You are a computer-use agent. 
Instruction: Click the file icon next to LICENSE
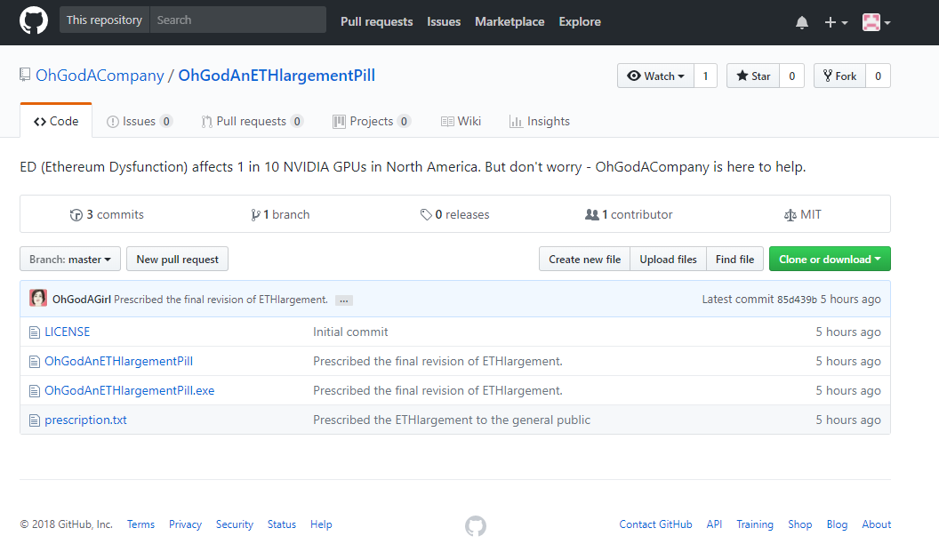(x=35, y=332)
